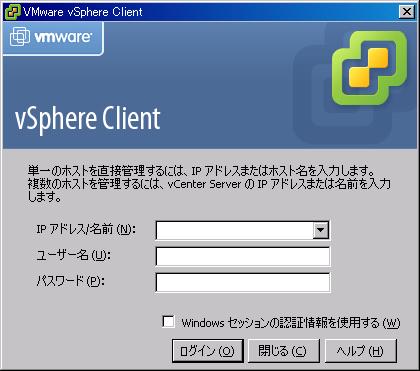Close the dialog with the X button

[407, 12]
